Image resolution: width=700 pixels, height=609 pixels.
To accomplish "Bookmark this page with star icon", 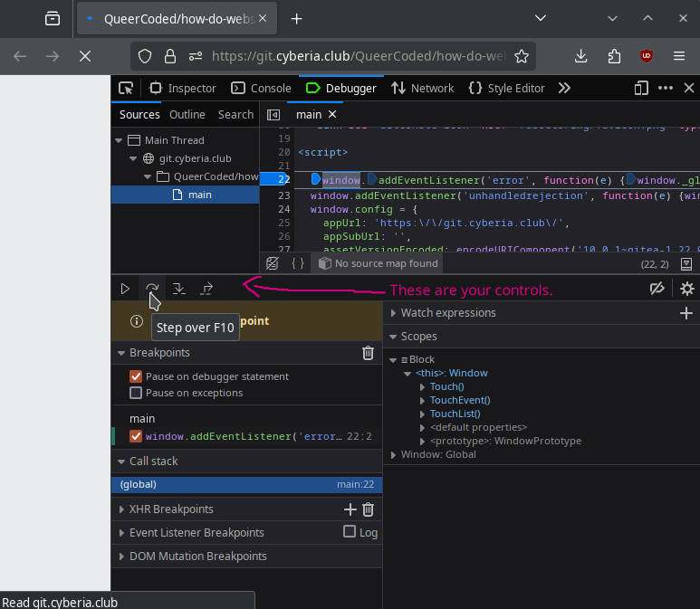I will pyautogui.click(x=522, y=56).
